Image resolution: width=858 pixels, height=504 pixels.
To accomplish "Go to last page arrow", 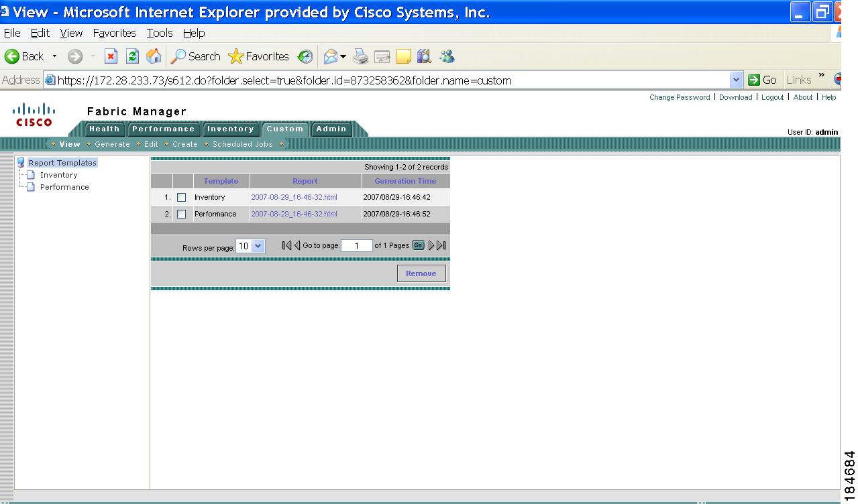I will [x=441, y=245].
